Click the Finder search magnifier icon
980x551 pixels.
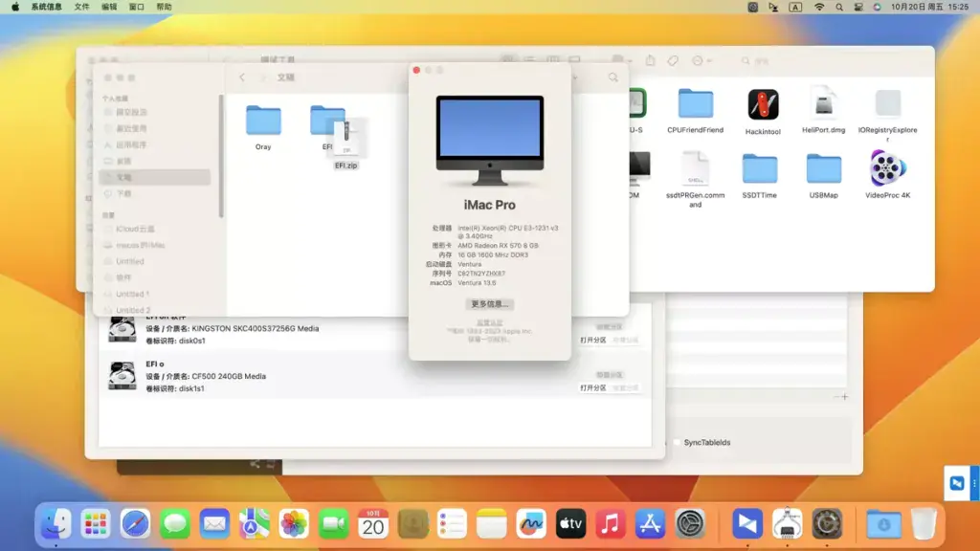click(x=613, y=77)
